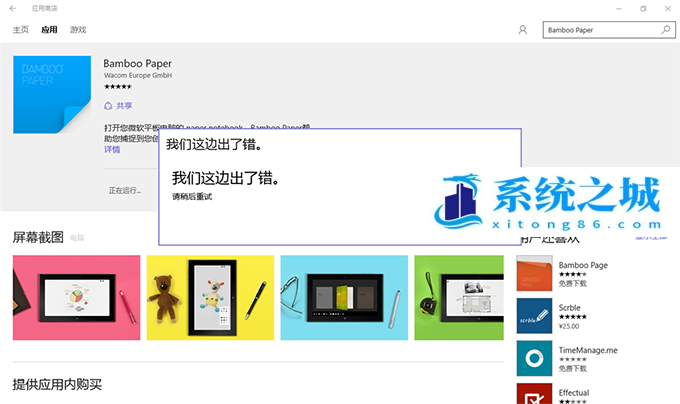
Task: Open the Scrble app icon
Action: pos(534,316)
